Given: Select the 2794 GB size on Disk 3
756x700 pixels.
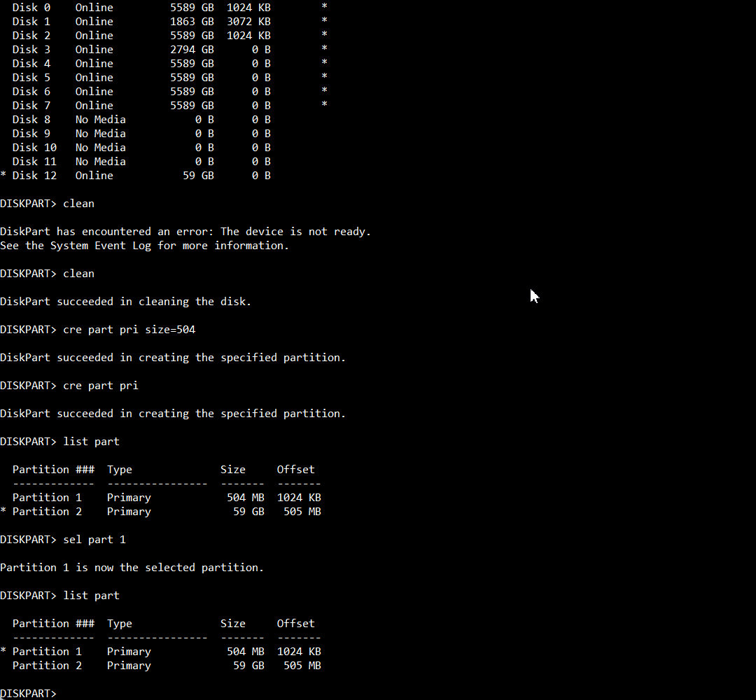Looking at the screenshot, I should (192, 50).
